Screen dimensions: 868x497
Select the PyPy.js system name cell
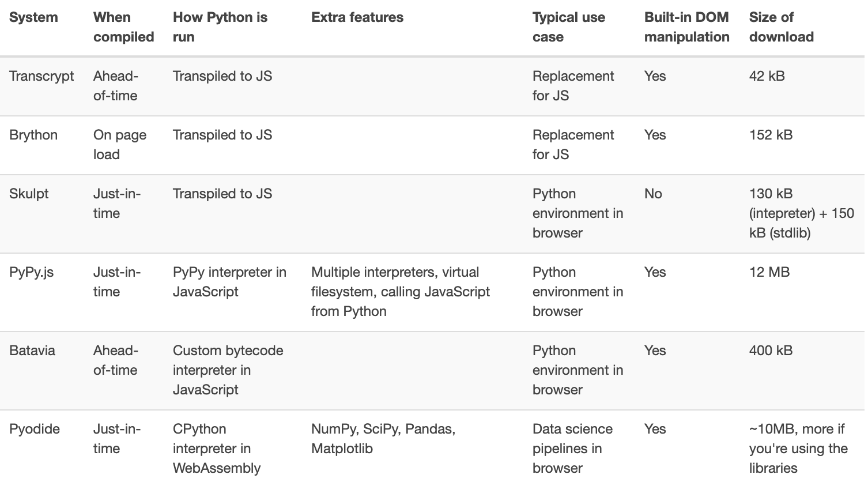31,272
